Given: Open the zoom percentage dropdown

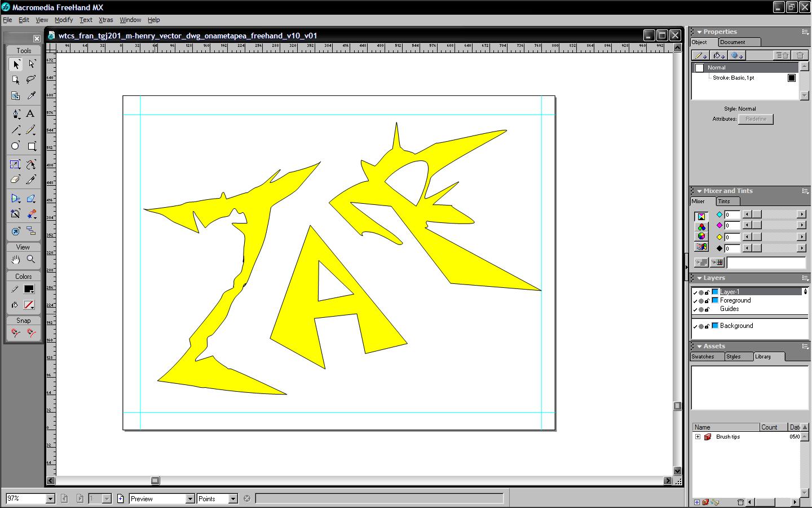Looking at the screenshot, I should coord(50,499).
